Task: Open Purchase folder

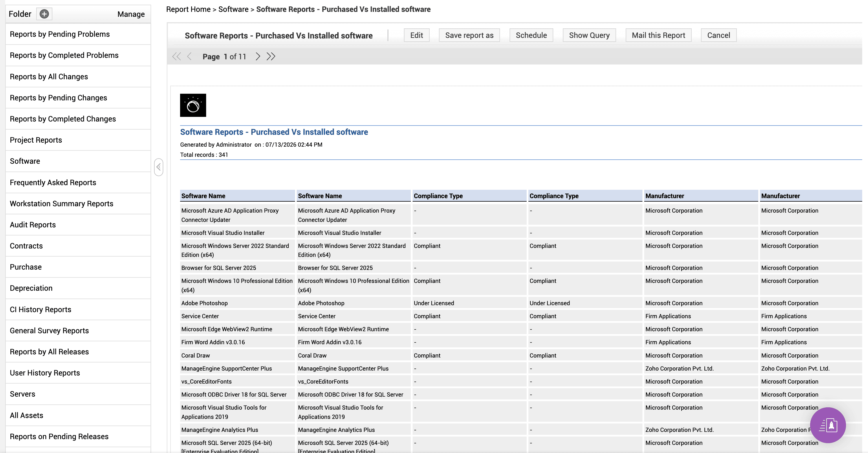Action: (x=78, y=267)
